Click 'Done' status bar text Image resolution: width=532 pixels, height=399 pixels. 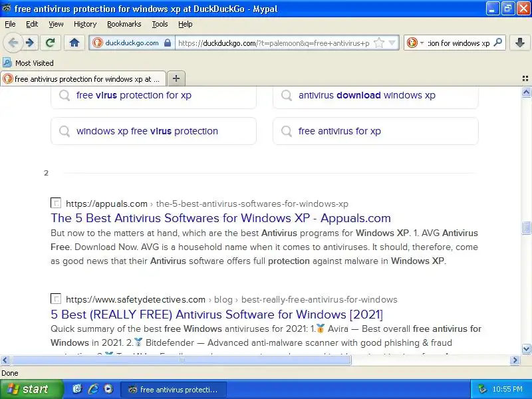pyautogui.click(x=10, y=373)
